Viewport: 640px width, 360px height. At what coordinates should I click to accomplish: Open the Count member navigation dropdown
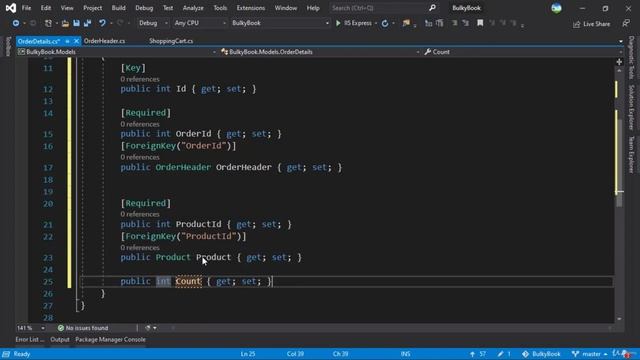(523, 52)
